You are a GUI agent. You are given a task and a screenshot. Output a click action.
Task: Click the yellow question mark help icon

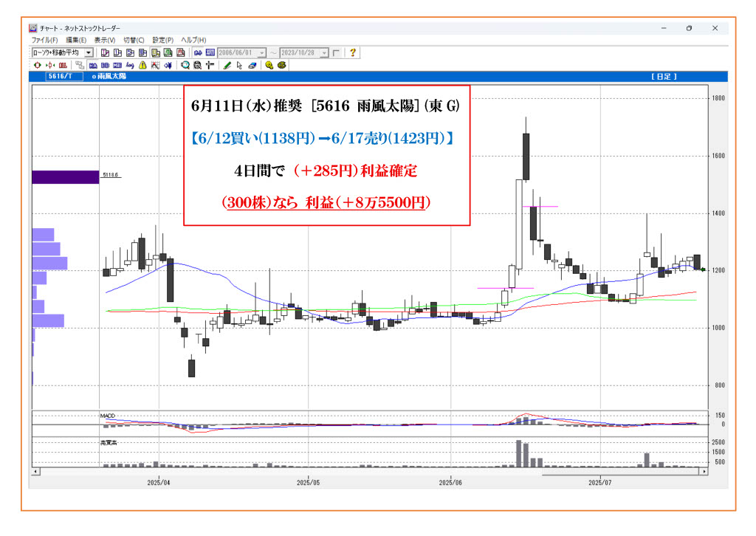[x=353, y=53]
